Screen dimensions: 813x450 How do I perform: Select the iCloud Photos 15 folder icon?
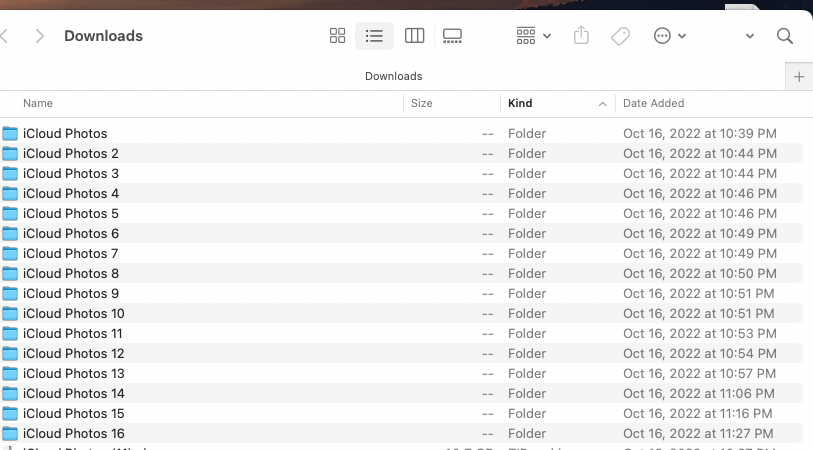pyautogui.click(x=10, y=413)
